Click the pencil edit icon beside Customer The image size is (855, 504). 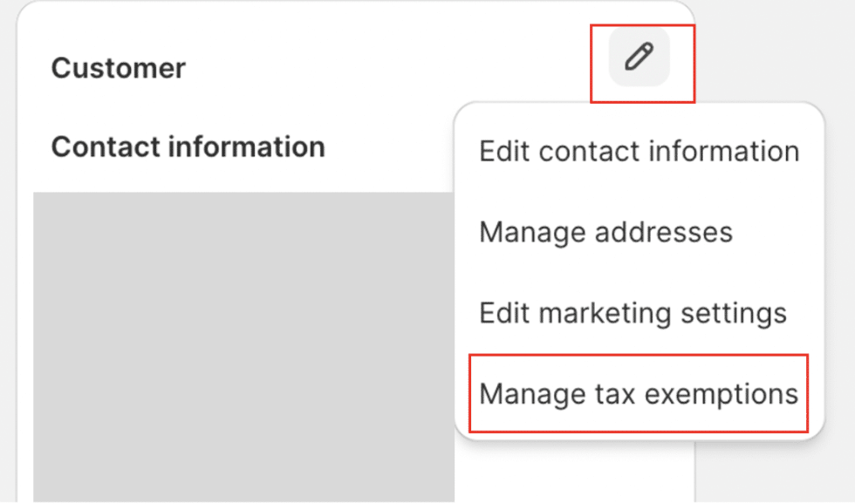point(639,57)
